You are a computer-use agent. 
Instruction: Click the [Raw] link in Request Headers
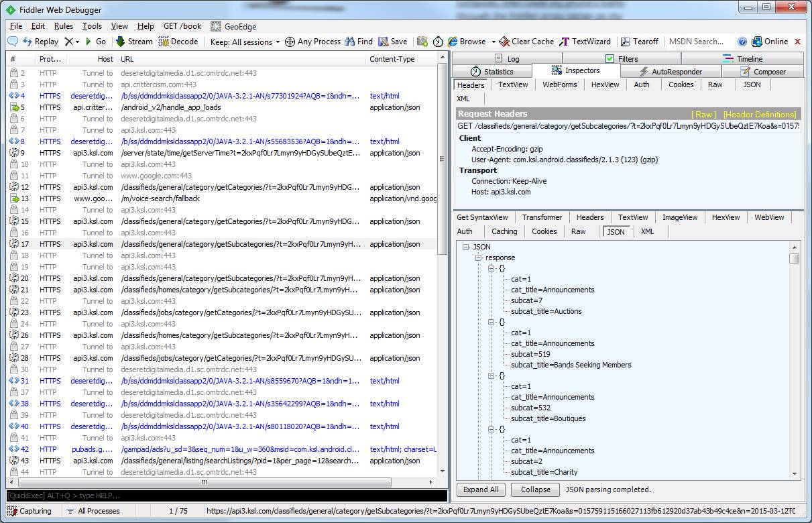click(x=704, y=114)
